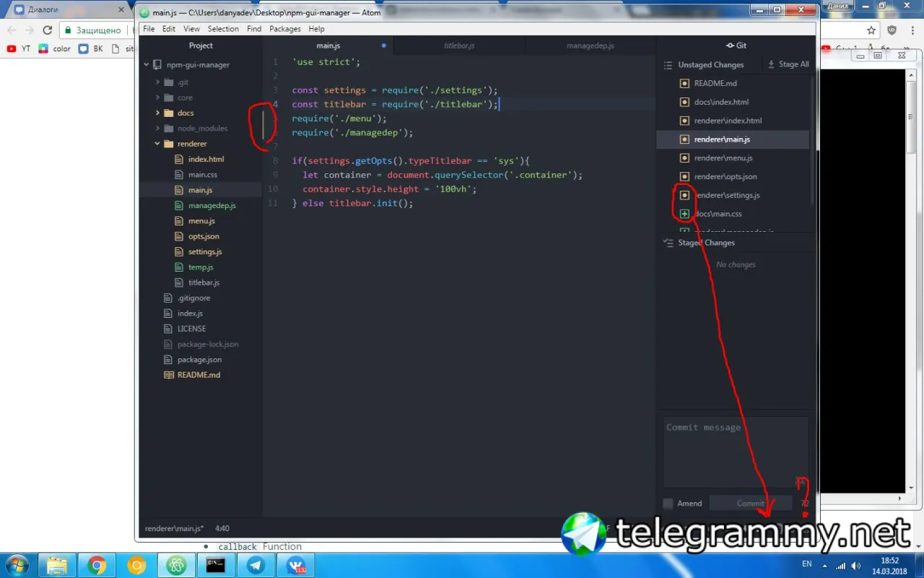The height and width of the screenshot is (578, 924).
Task: Open managedep.js in the tree view
Action: pos(212,206)
